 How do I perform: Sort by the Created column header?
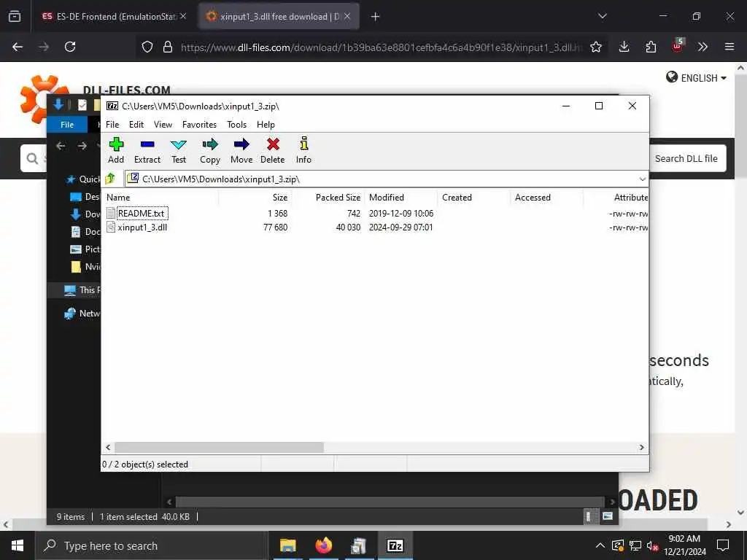pyautogui.click(x=474, y=197)
